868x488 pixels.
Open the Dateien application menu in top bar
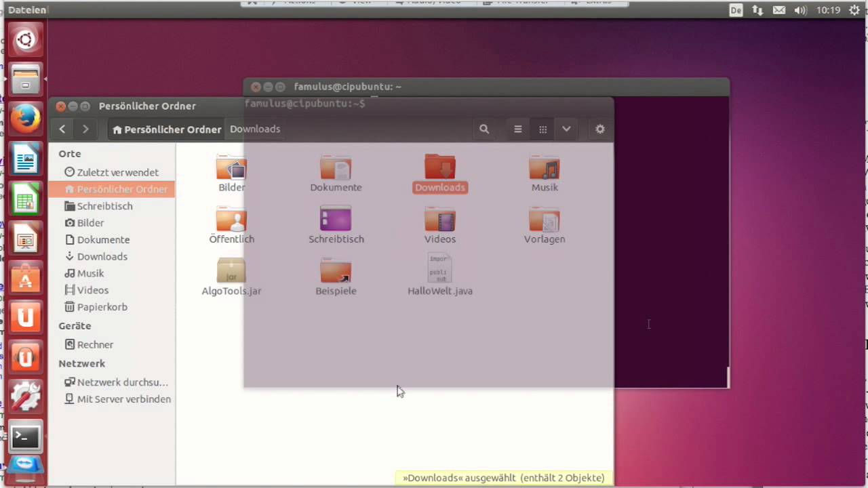tap(27, 10)
